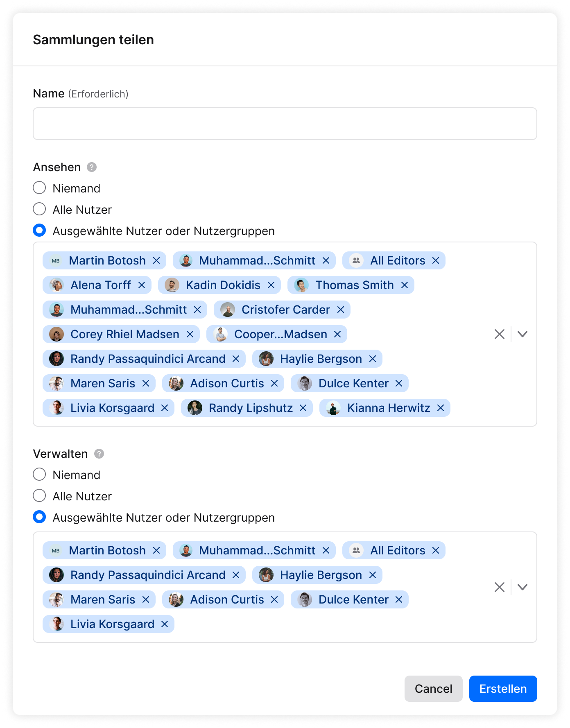Click Kianna Herwitz avatar thumbnail
The image size is (570, 728).
pyautogui.click(x=333, y=408)
